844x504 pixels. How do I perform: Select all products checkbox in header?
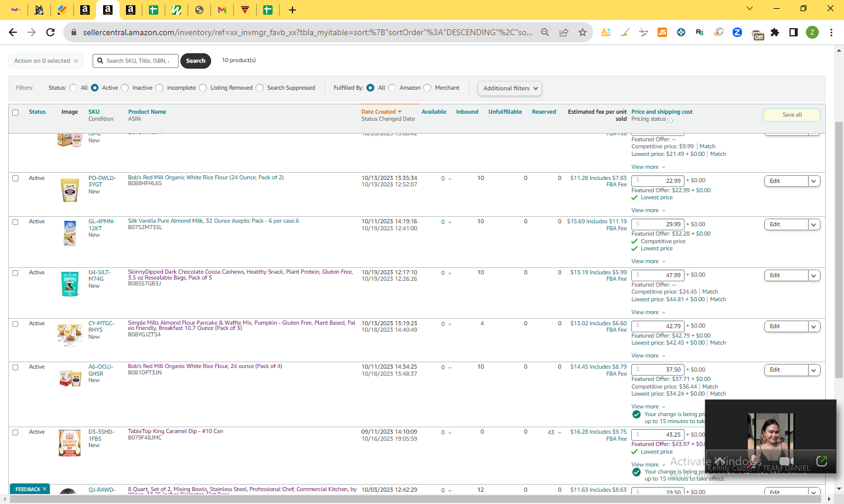[x=15, y=113]
